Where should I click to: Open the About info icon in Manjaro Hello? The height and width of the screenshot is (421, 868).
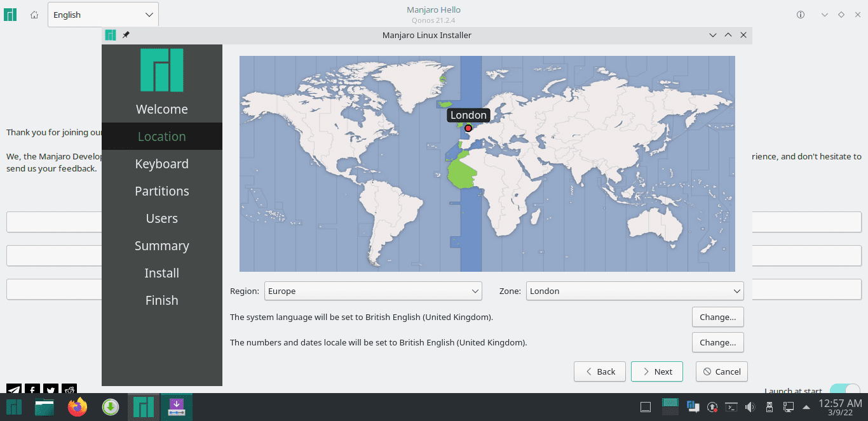pyautogui.click(x=801, y=15)
